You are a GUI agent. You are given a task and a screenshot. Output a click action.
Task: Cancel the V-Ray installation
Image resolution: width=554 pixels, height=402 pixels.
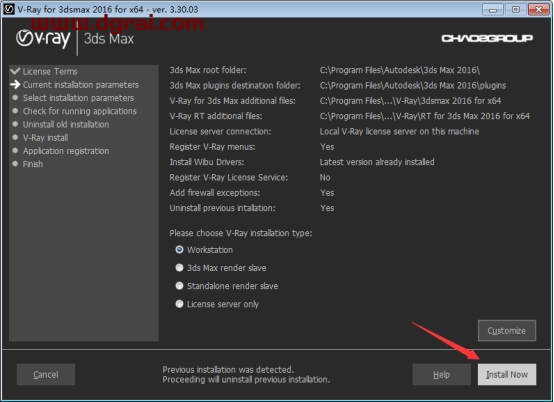coord(46,374)
